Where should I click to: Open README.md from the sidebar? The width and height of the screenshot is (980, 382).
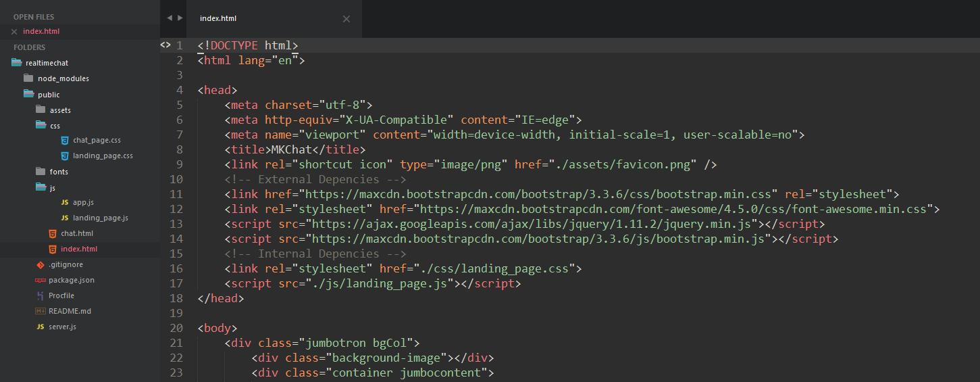click(70, 311)
